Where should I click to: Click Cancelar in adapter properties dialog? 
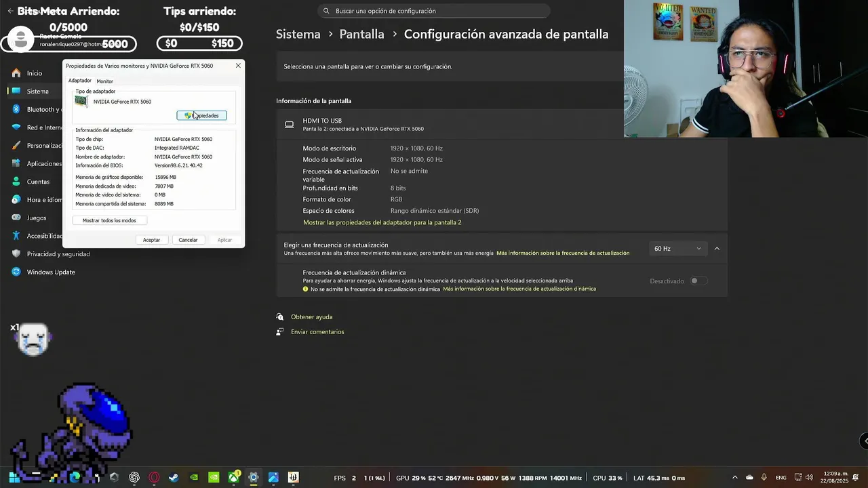click(188, 240)
